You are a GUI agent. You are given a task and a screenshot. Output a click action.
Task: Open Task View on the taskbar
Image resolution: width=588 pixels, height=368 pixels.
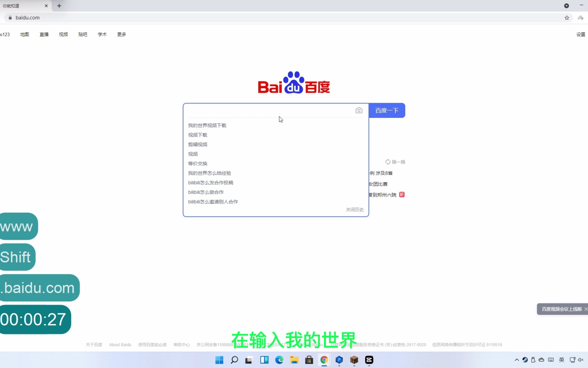tap(249, 360)
